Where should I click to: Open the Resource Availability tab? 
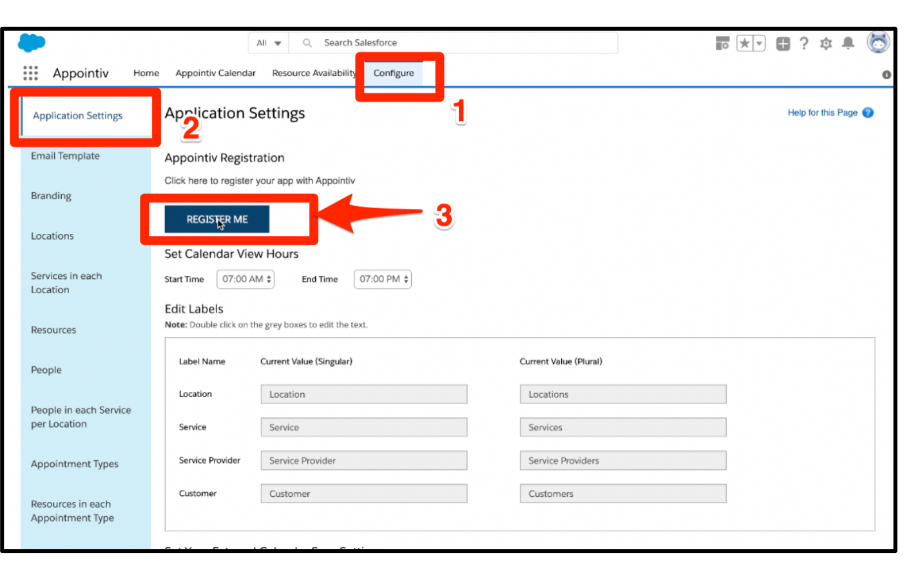click(x=314, y=73)
